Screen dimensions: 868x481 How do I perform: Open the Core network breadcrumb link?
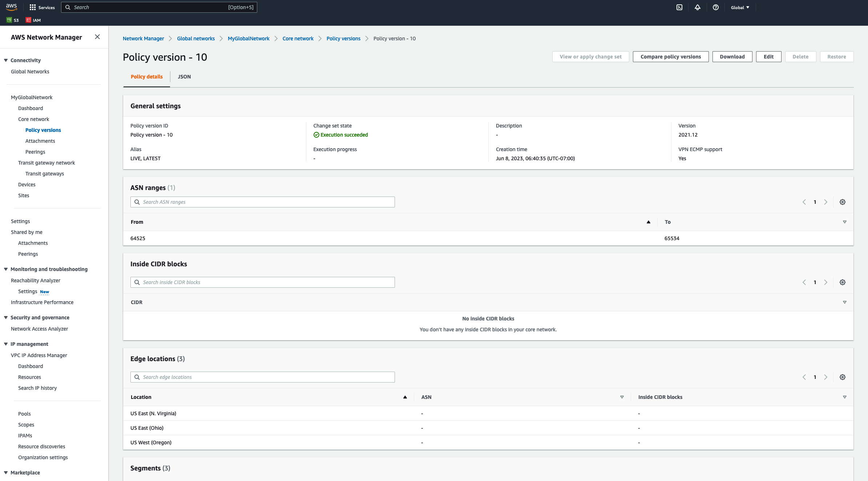coord(298,39)
